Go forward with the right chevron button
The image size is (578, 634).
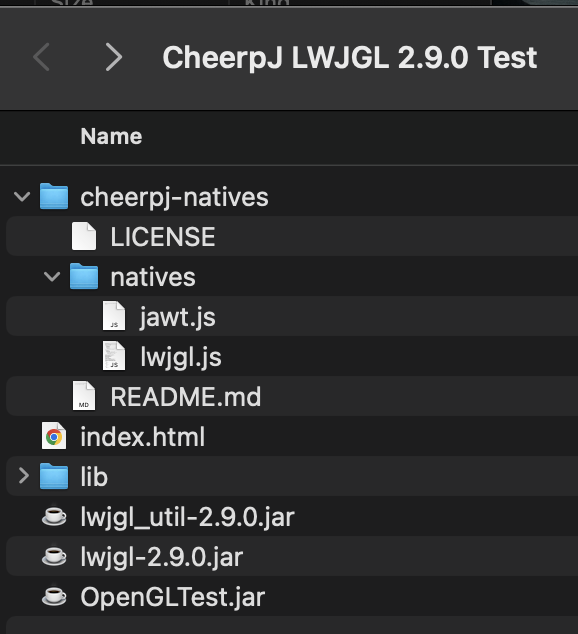pos(114,57)
